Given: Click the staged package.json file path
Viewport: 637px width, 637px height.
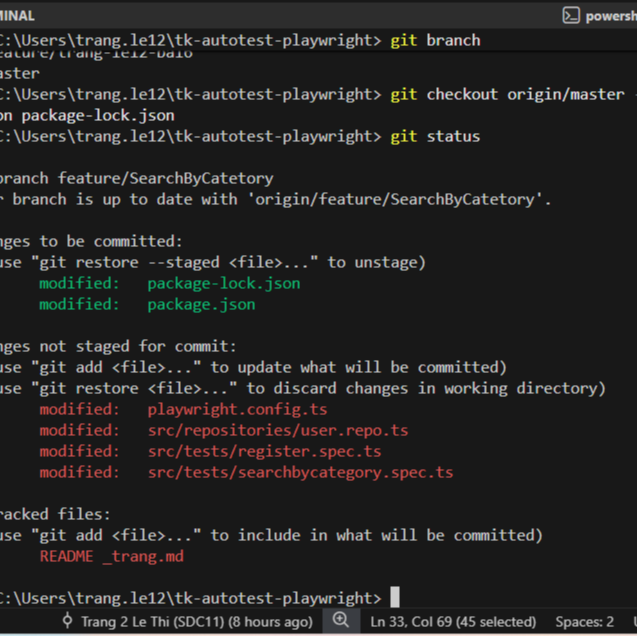Looking at the screenshot, I should pyautogui.click(x=201, y=304).
